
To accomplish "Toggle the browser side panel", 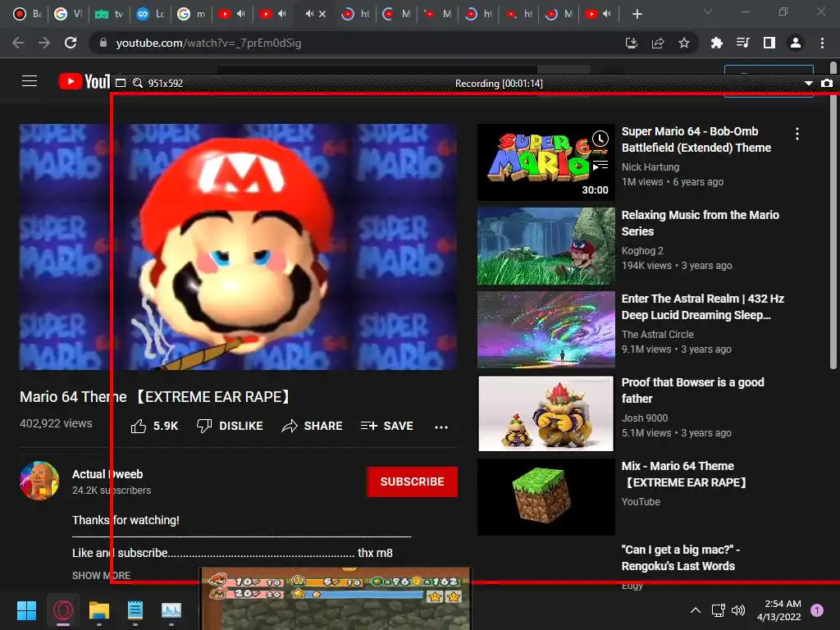I will [769, 43].
